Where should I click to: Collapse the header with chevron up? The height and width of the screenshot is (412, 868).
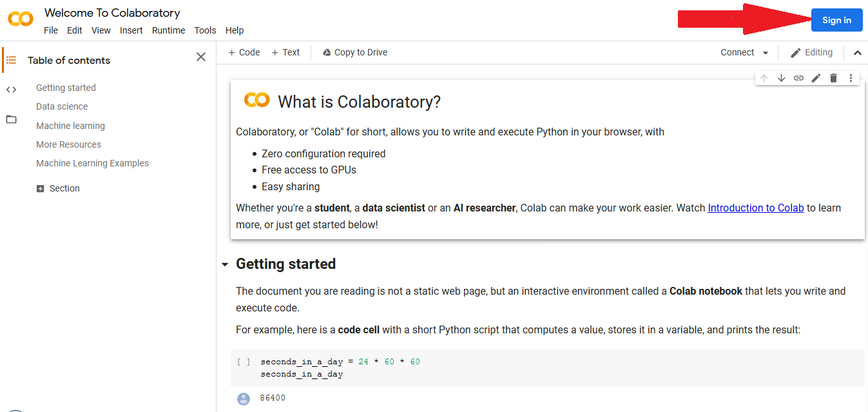(857, 53)
